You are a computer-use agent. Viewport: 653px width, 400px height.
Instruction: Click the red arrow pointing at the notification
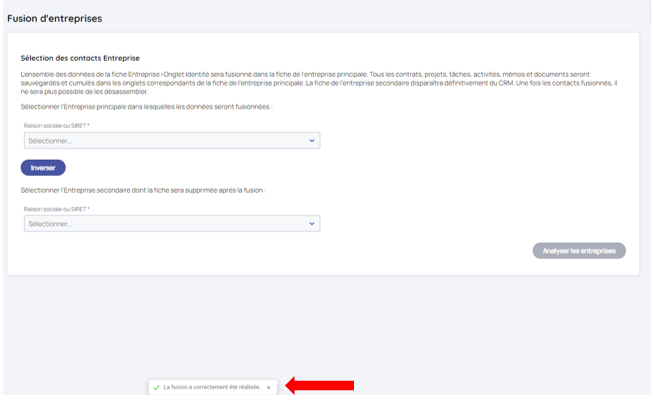point(320,386)
